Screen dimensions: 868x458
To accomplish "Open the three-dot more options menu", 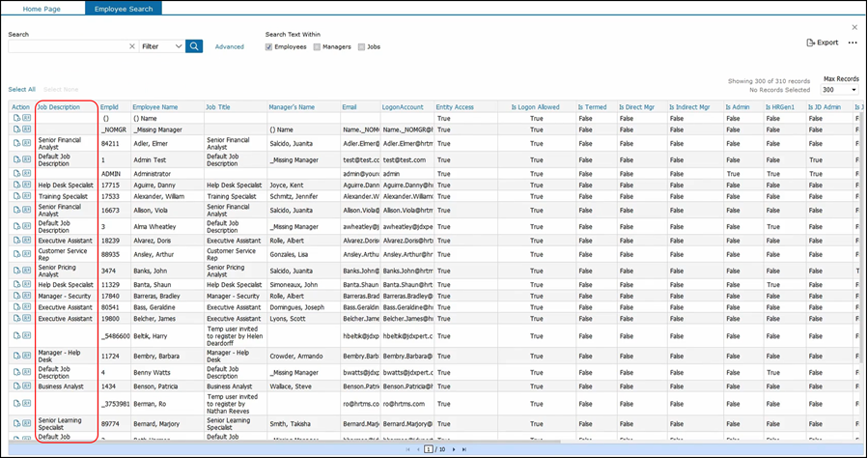I will tap(853, 43).
